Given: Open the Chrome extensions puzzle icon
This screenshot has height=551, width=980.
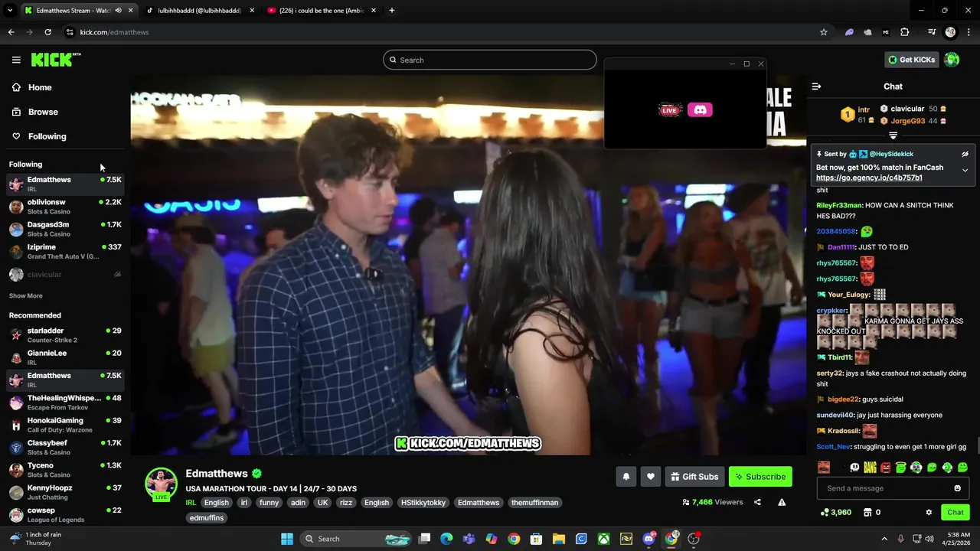Looking at the screenshot, I should [x=905, y=32].
